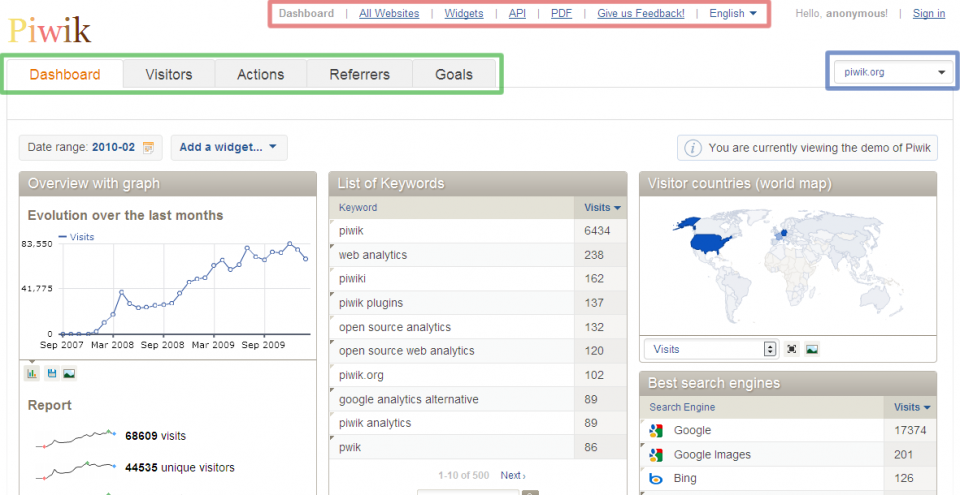Screen dimensions: 960x495
Task: Open the Visits metric selector under world map
Action: pos(711,349)
